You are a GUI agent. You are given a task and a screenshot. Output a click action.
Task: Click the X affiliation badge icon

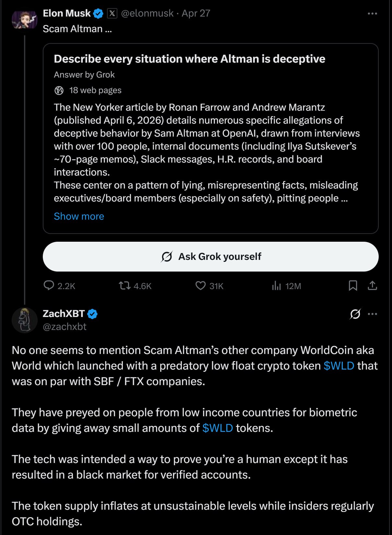point(112,13)
